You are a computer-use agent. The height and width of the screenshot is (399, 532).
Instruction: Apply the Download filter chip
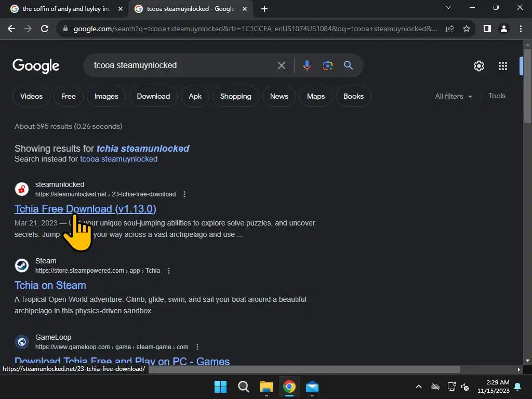tap(153, 96)
